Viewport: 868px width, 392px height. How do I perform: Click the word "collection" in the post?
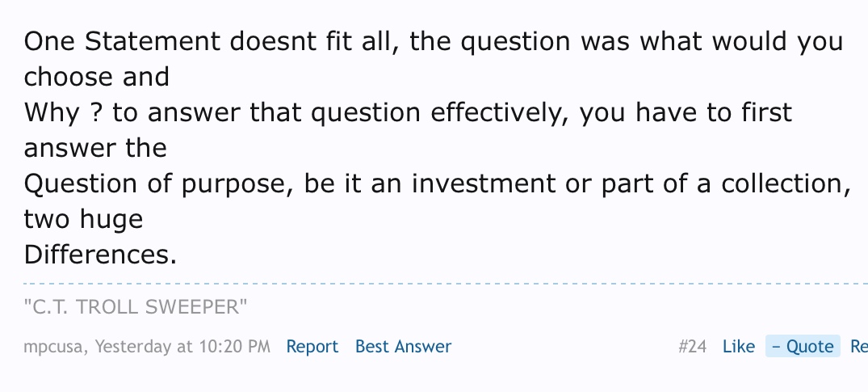click(x=782, y=183)
